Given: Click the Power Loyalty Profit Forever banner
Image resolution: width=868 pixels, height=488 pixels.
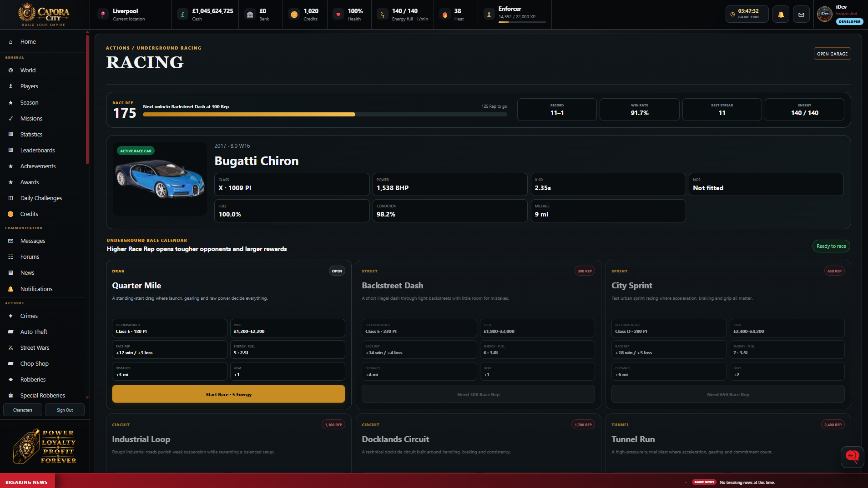Looking at the screenshot, I should tap(45, 447).
